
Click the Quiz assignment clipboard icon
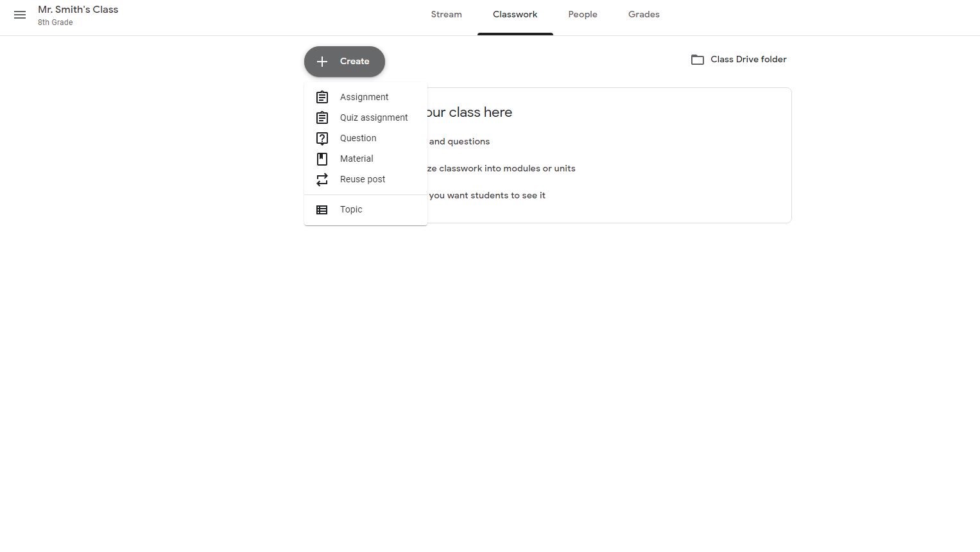click(322, 117)
